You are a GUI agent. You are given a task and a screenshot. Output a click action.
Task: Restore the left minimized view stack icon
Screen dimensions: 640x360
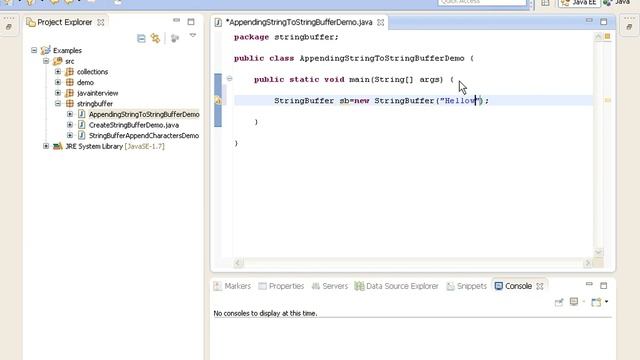click(x=9, y=27)
